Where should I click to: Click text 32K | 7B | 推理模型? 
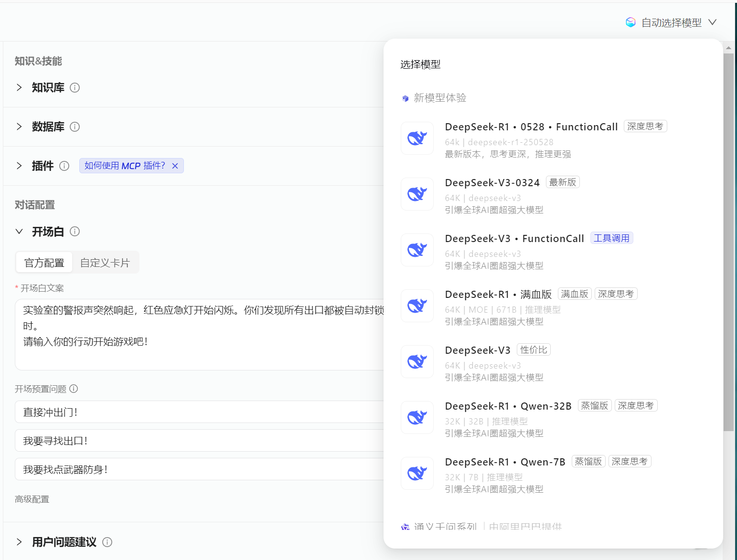coord(483,477)
